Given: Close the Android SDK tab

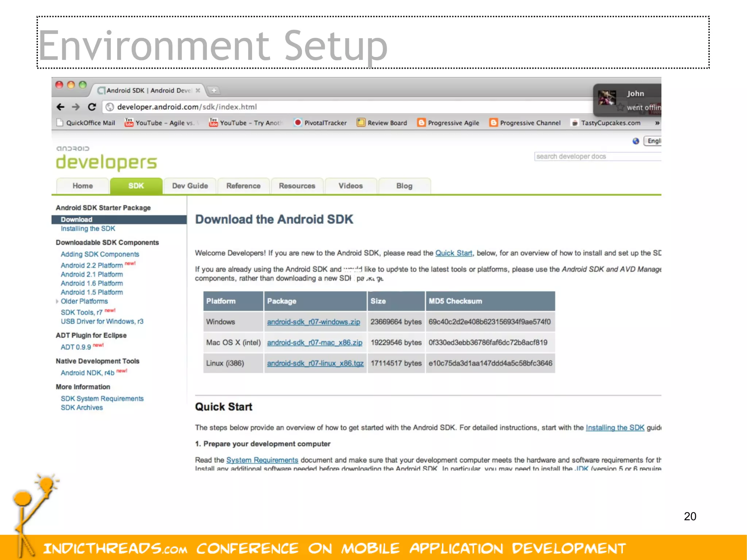Looking at the screenshot, I should (x=198, y=90).
